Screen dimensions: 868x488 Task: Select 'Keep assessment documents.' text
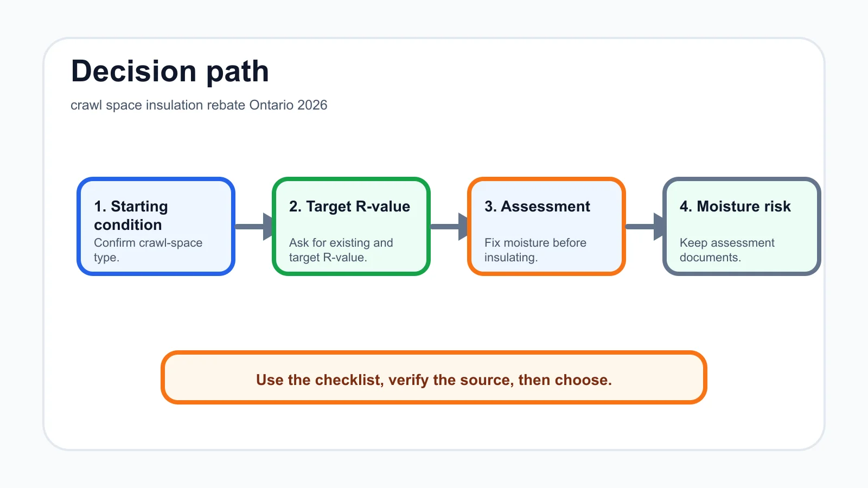pos(727,250)
